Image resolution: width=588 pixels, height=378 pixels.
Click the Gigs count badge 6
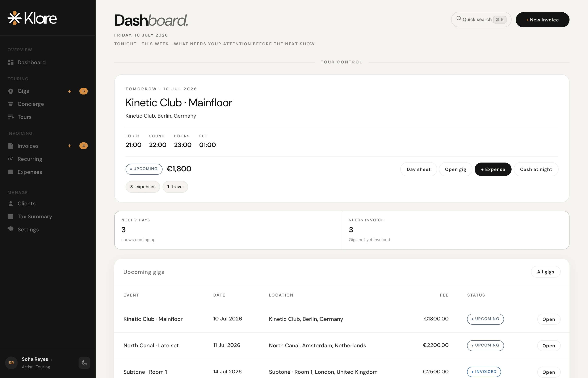[x=83, y=91]
